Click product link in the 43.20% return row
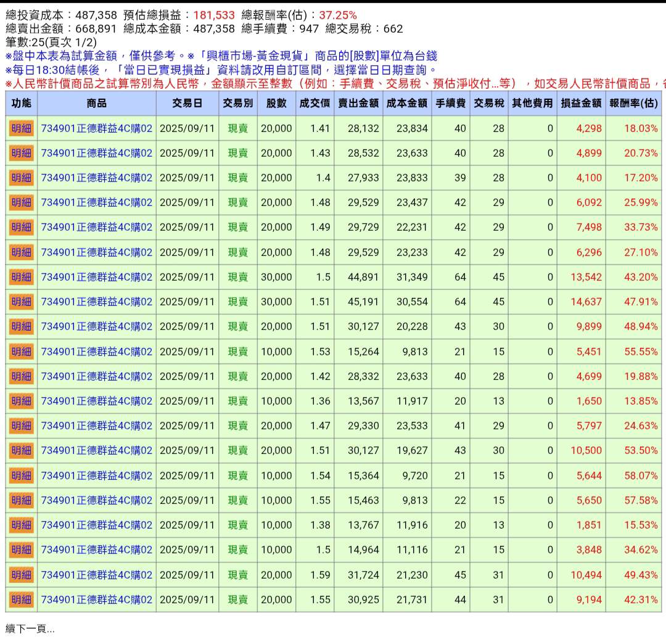Viewport: 666px width, 644px height. pos(96,277)
